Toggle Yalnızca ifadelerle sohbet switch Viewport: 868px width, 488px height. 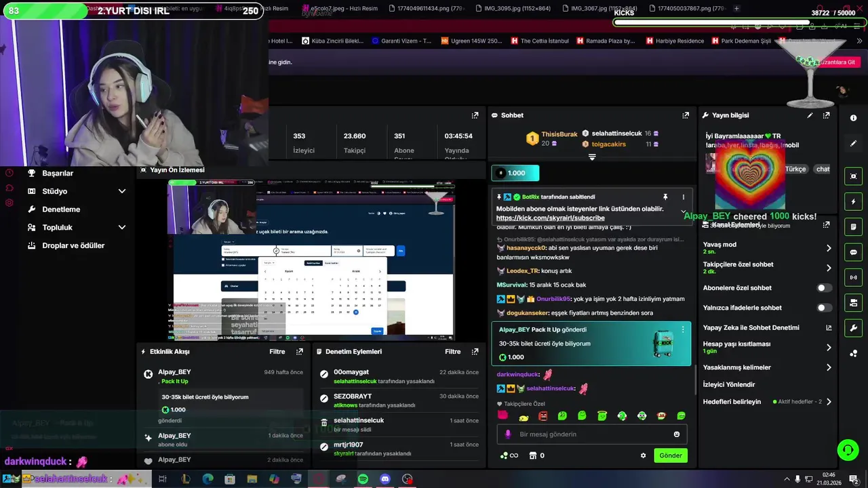pos(824,308)
